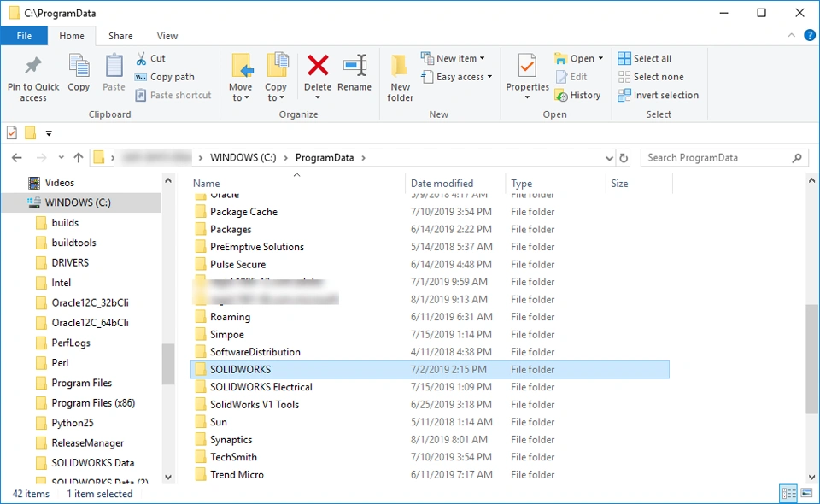Click the properties checkmark in quick access toolbar

pos(12,132)
